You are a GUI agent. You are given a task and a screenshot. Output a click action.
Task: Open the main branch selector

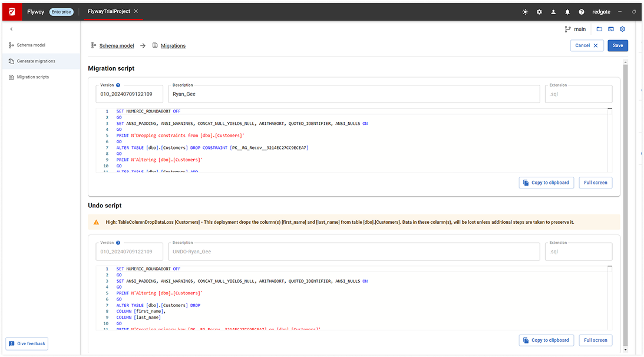(x=575, y=29)
